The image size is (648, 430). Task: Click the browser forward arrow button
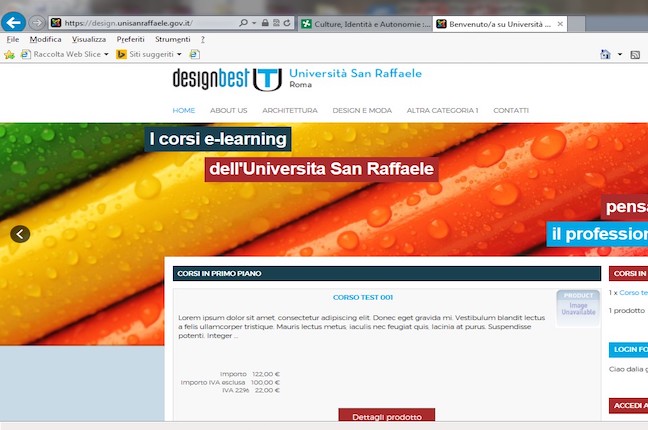click(37, 22)
